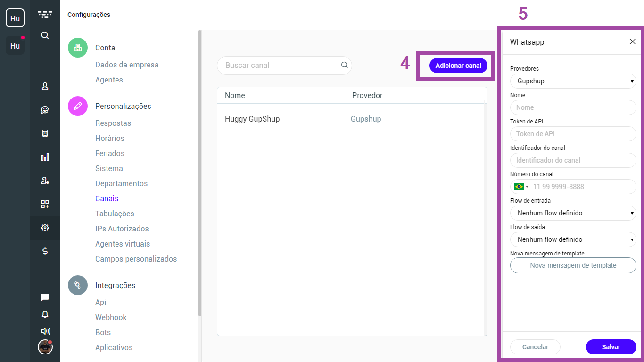Open the contacts person icon in sidebar
Screen dimensions: 644x362
45,86
